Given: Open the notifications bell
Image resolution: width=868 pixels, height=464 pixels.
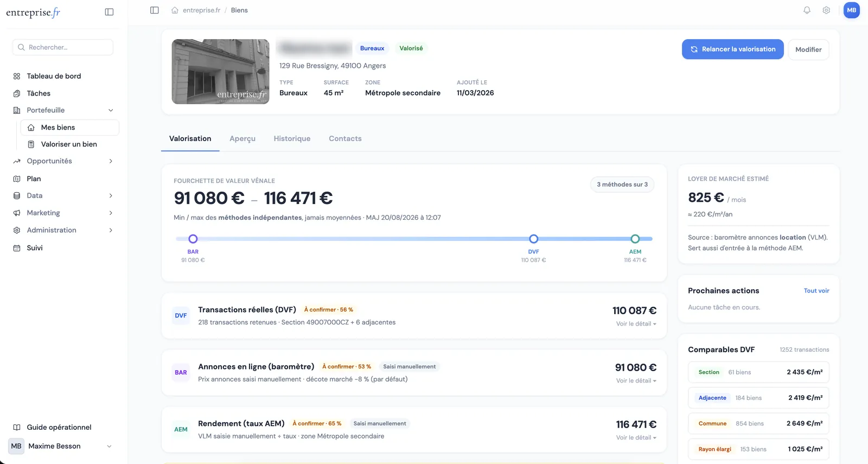Looking at the screenshot, I should pos(807,10).
